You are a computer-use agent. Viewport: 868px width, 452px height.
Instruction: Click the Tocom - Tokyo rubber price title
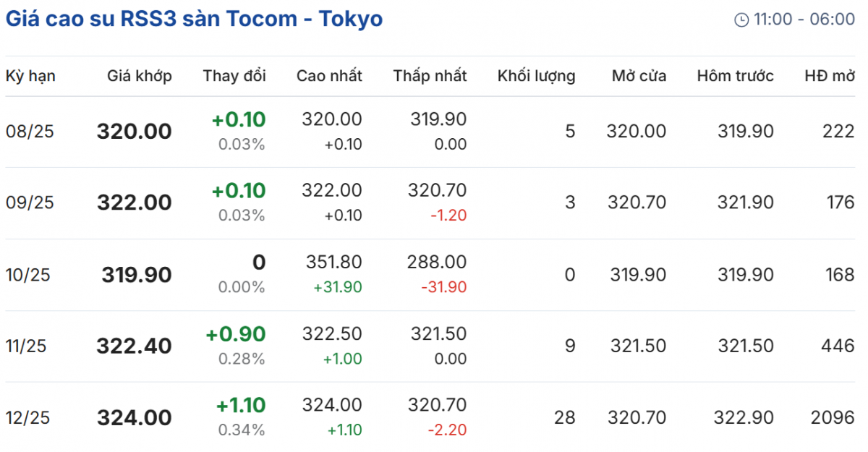coord(194,19)
